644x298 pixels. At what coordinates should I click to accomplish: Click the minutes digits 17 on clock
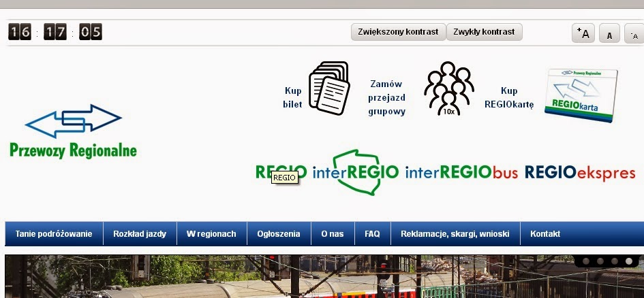[x=55, y=32]
